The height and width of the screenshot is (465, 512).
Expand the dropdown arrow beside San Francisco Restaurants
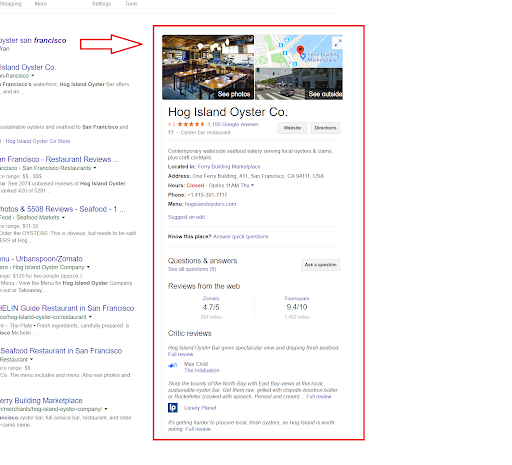coord(95,168)
